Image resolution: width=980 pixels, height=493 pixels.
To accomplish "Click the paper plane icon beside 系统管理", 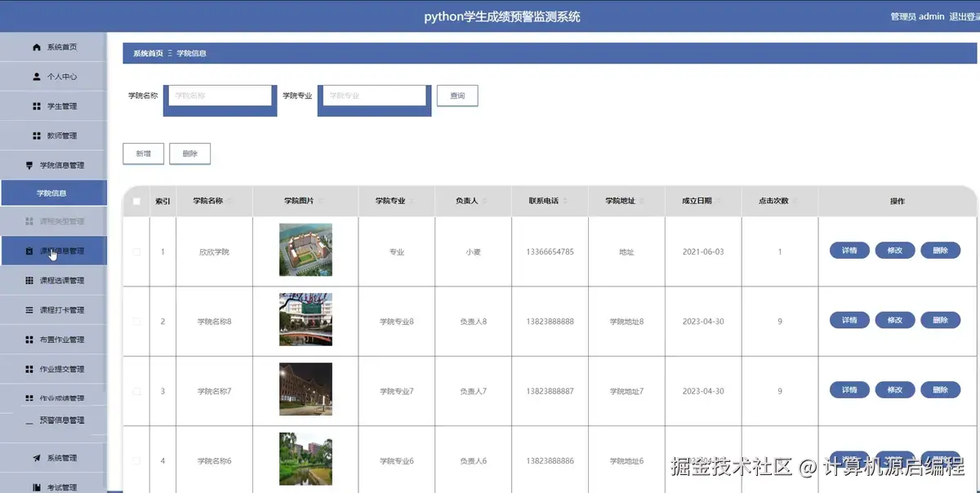I will click(x=37, y=458).
